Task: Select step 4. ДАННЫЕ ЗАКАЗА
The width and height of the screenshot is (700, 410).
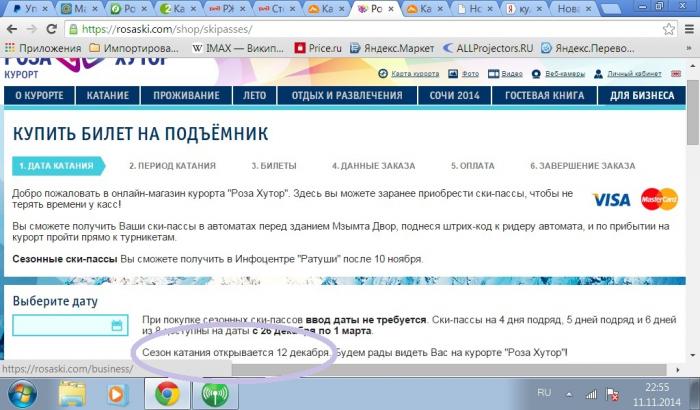Action: click(373, 166)
